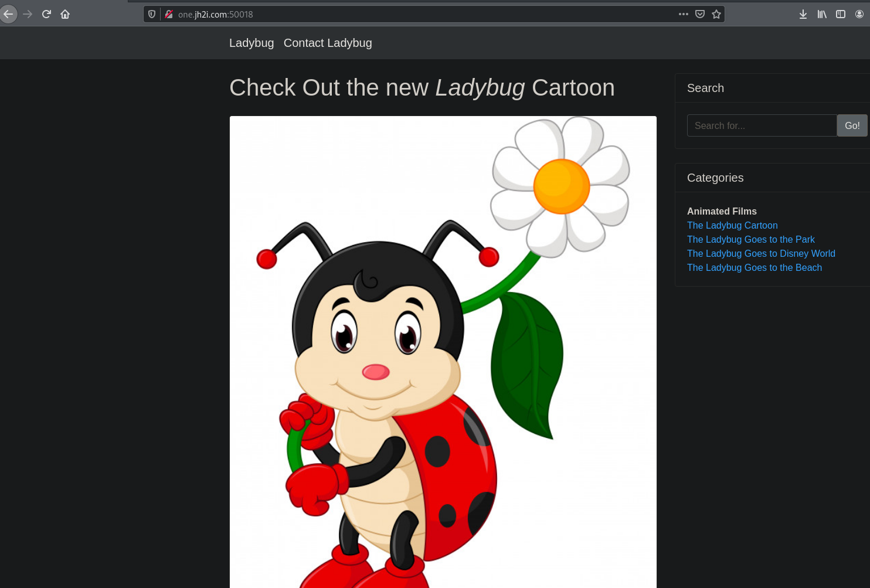Open The Ladybug Goes to Disney World
This screenshot has width=870, height=588.
pyautogui.click(x=761, y=253)
